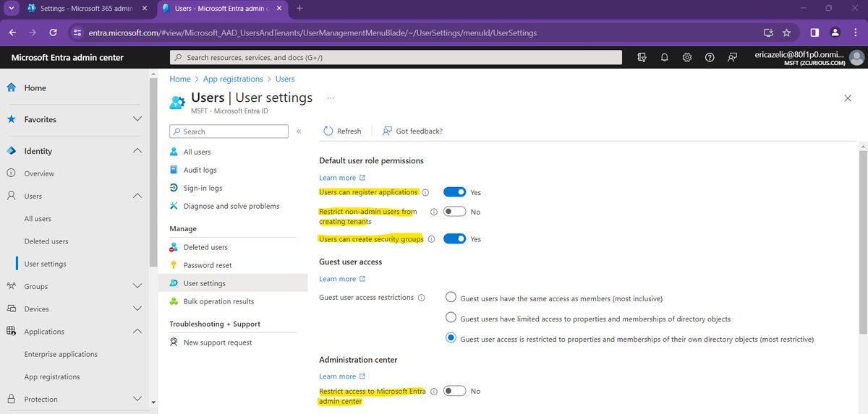Select Guest users have same access as members

(451, 297)
